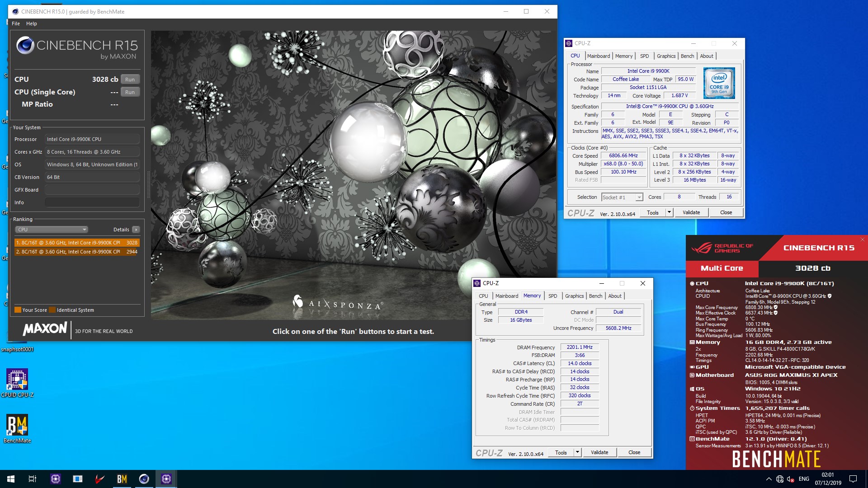
Task: Click the Cinebench title bar app icon
Action: tap(15, 12)
